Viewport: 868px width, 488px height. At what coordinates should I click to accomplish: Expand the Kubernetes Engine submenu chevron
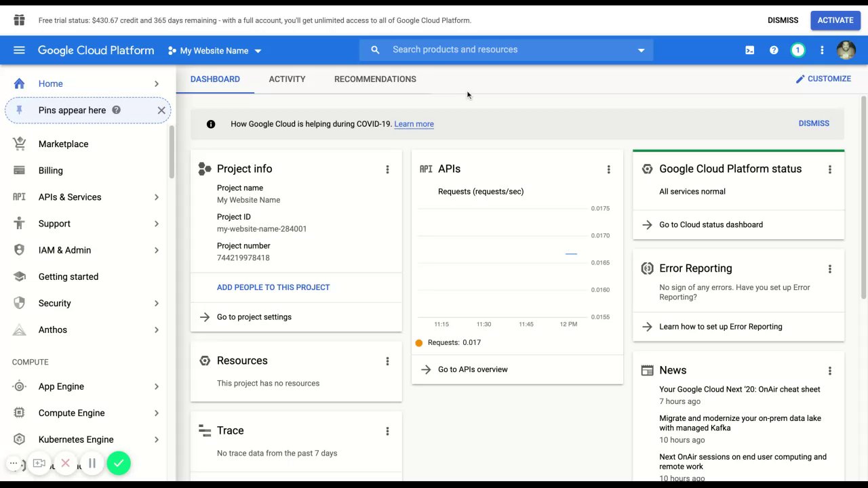click(x=157, y=439)
